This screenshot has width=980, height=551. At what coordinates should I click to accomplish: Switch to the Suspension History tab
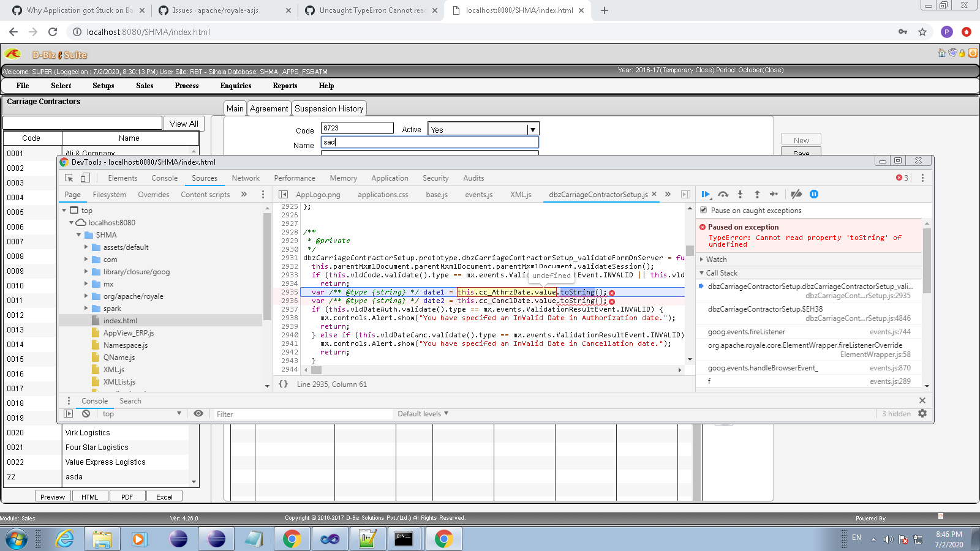tap(330, 108)
